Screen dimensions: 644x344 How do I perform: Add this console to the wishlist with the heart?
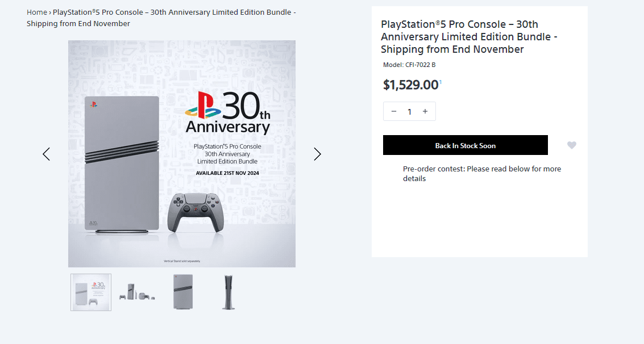point(571,145)
